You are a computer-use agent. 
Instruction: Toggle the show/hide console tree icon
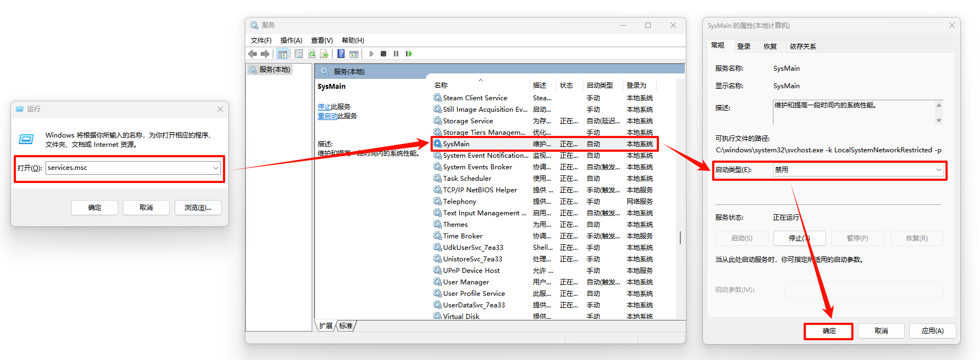(282, 54)
